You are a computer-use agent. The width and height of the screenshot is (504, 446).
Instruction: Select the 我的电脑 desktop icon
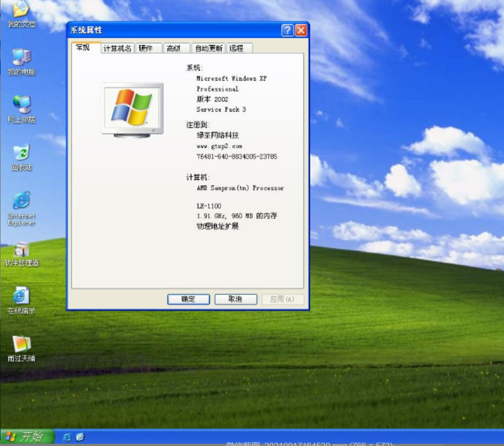click(21, 61)
